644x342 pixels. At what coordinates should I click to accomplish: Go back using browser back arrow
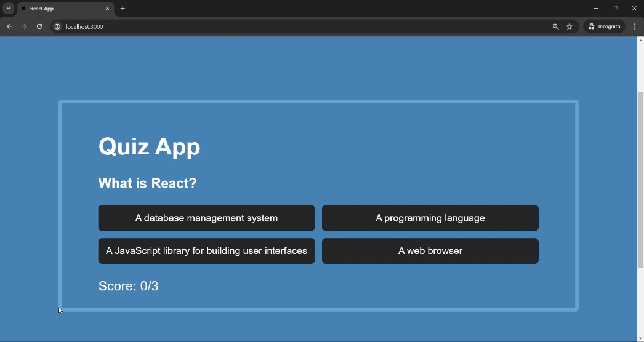tap(9, 26)
